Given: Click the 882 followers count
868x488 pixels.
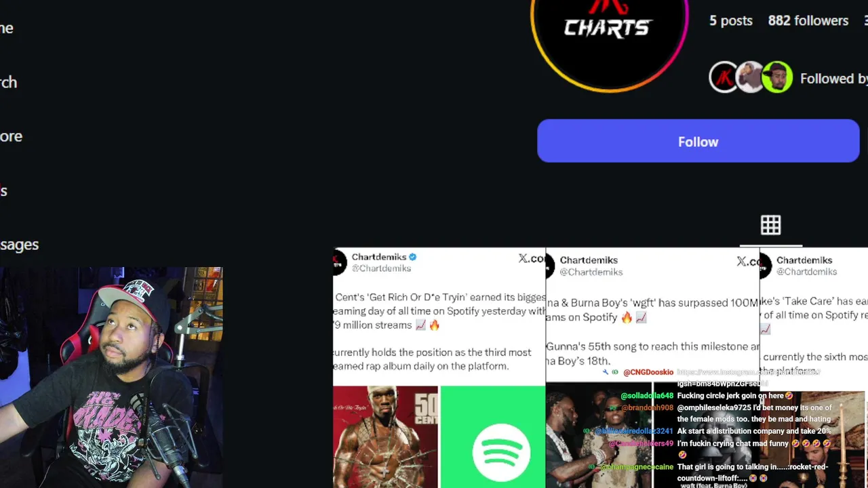Looking at the screenshot, I should [808, 20].
